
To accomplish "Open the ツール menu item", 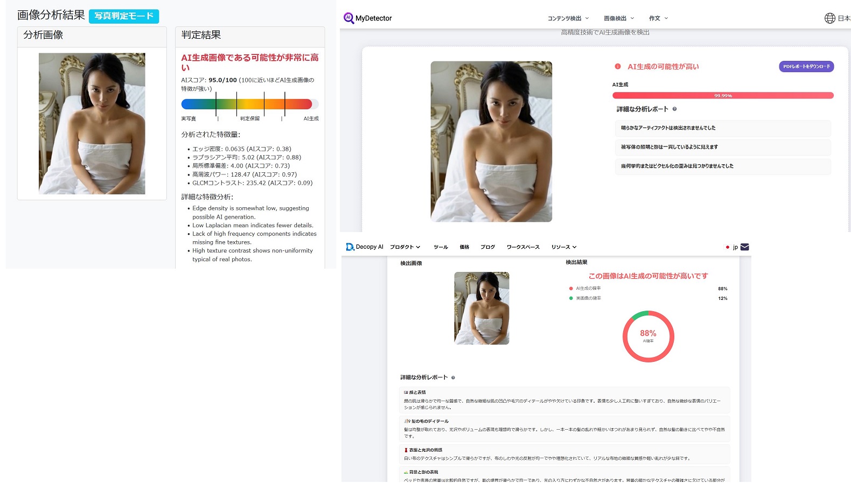I will [x=441, y=247].
